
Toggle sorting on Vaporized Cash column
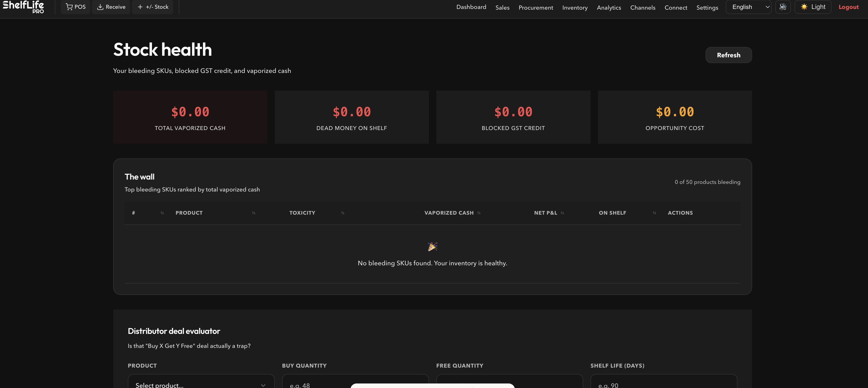pos(479,213)
